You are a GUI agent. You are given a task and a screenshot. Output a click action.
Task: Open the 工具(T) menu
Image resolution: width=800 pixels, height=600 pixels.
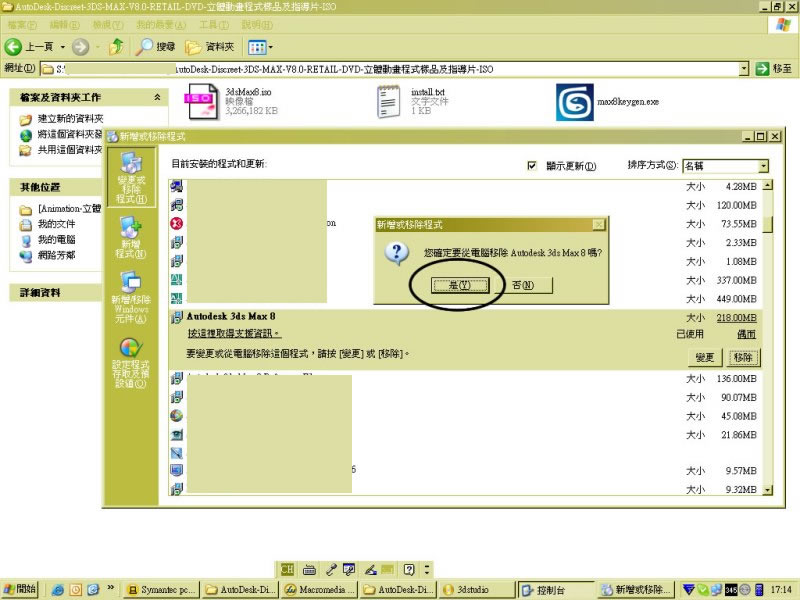click(214, 24)
